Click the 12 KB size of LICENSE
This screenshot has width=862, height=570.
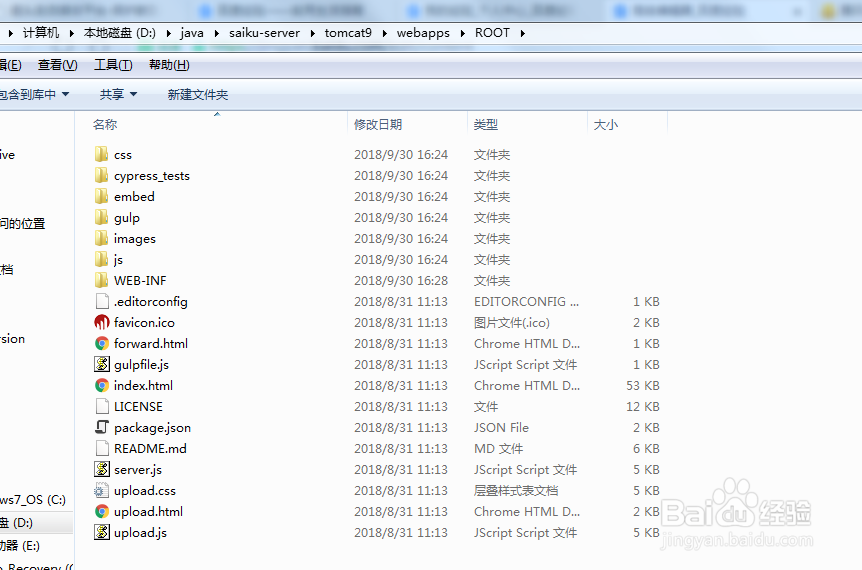[x=643, y=406]
